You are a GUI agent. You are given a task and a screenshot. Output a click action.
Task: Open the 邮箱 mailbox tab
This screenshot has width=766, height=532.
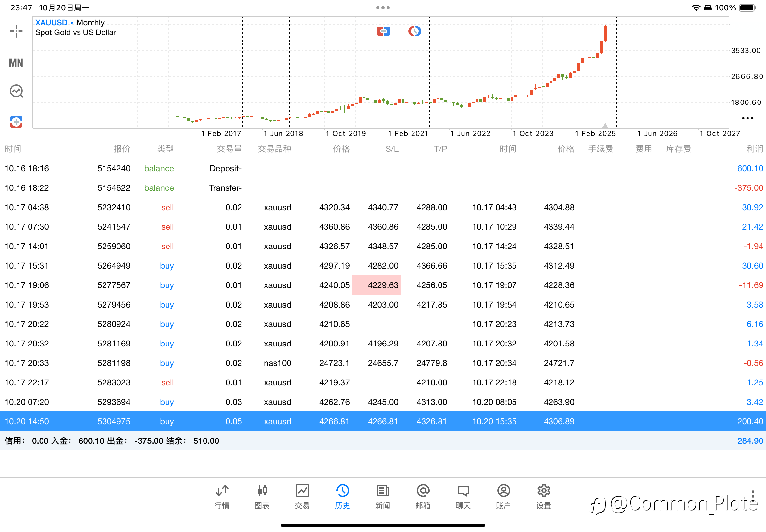click(x=423, y=497)
